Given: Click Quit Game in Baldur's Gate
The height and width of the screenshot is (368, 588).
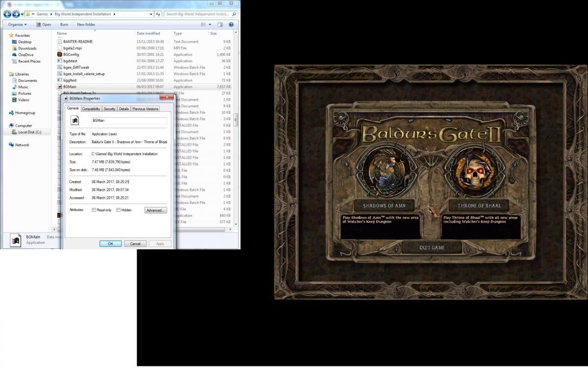Looking at the screenshot, I should 432,247.
